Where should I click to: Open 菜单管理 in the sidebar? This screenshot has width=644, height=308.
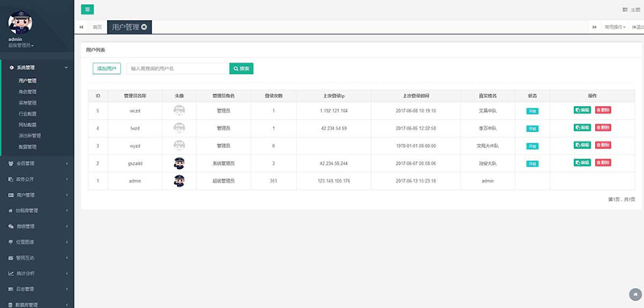click(27, 103)
